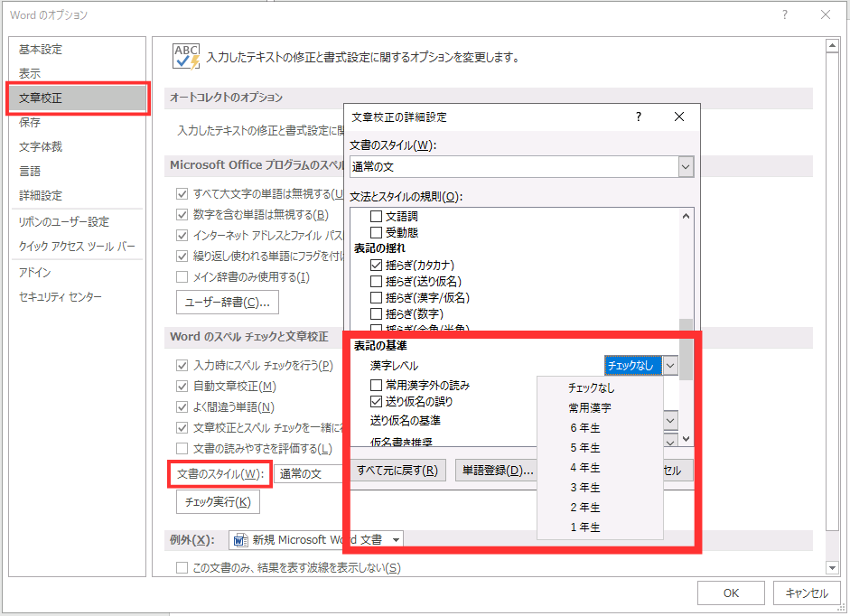Open the 表示 category
Screen dimensions: 850x616
pyautogui.click(x=78, y=73)
